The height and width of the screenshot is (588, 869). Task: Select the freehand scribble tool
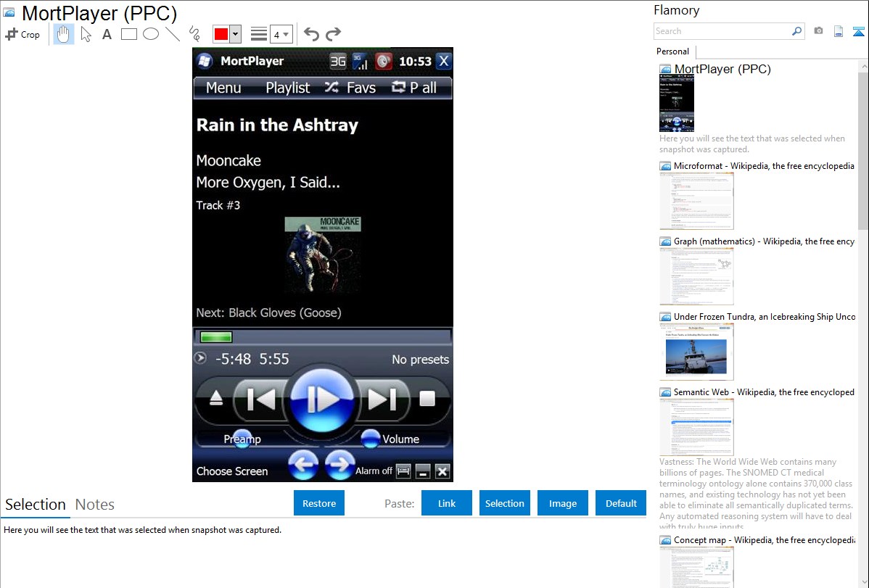[x=194, y=34]
